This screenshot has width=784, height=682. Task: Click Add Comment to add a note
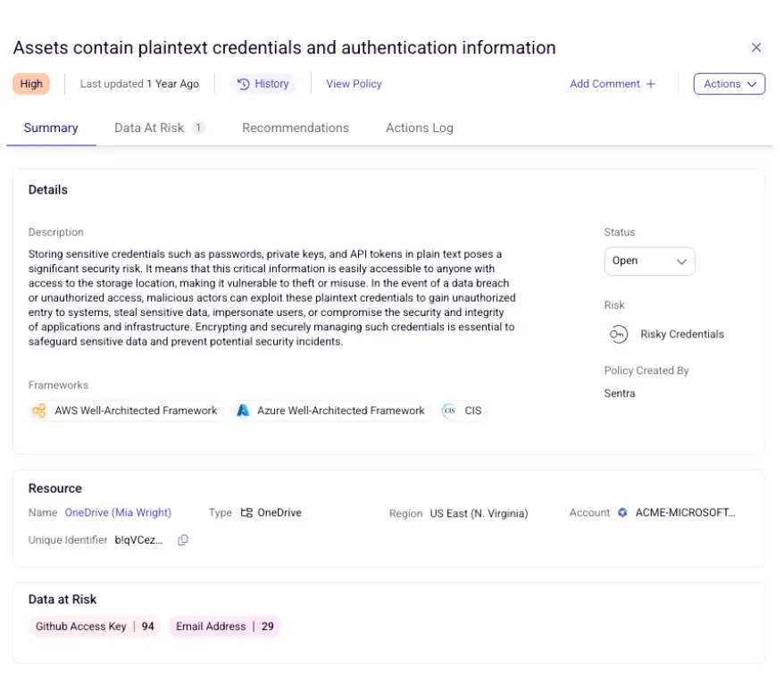612,83
